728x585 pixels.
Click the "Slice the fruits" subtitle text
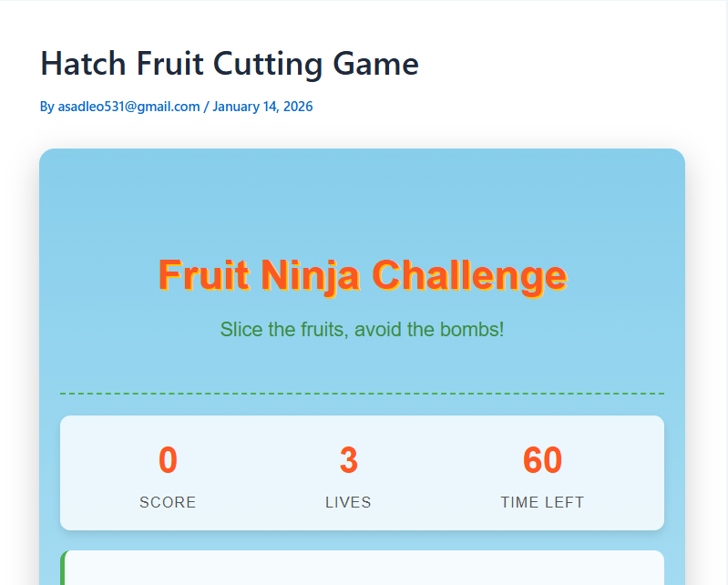[x=362, y=329]
